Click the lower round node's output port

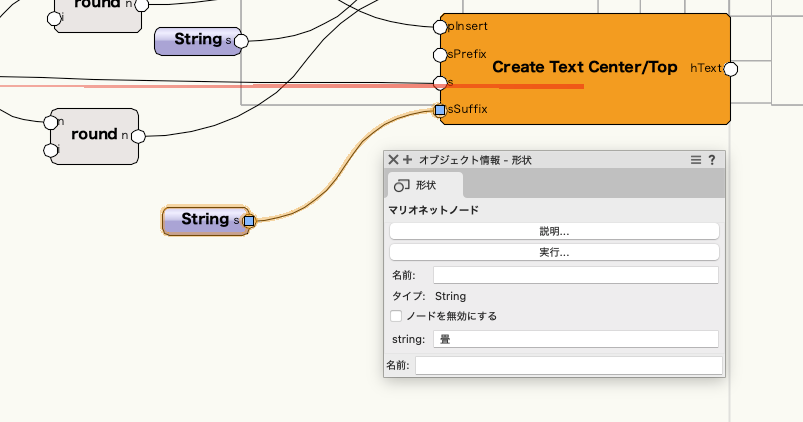coord(138,135)
